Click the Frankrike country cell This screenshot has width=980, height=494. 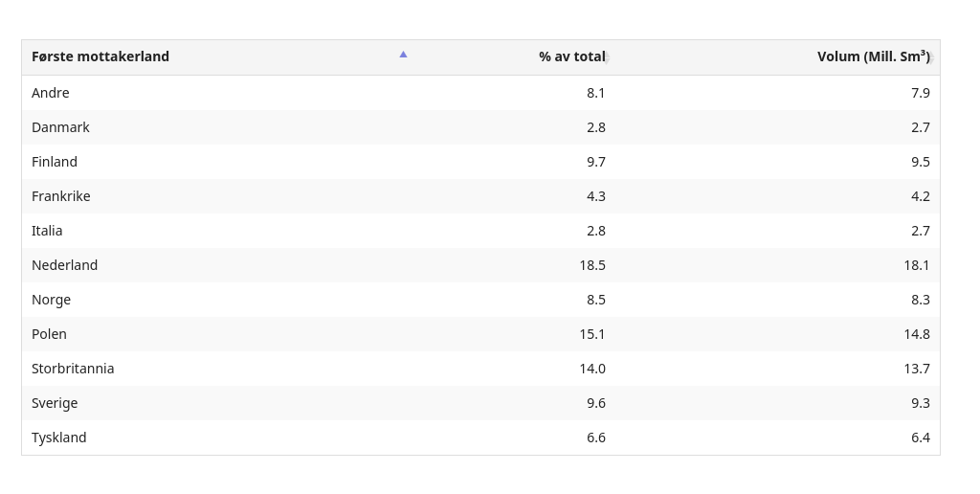click(61, 196)
